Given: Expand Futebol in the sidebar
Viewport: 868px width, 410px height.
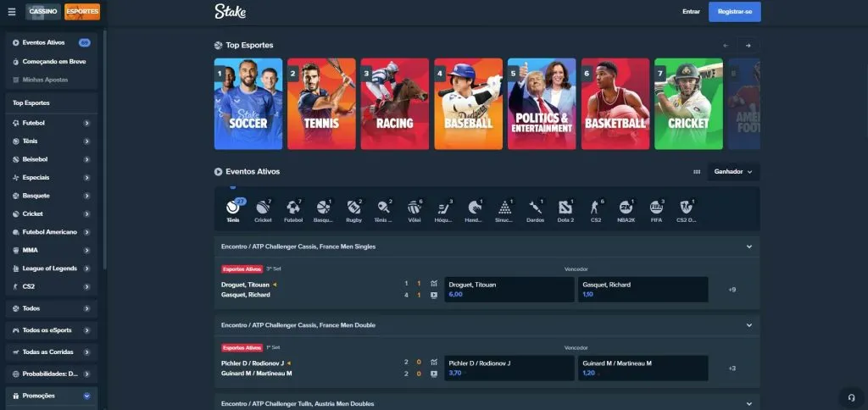Looking at the screenshot, I should click(86, 123).
